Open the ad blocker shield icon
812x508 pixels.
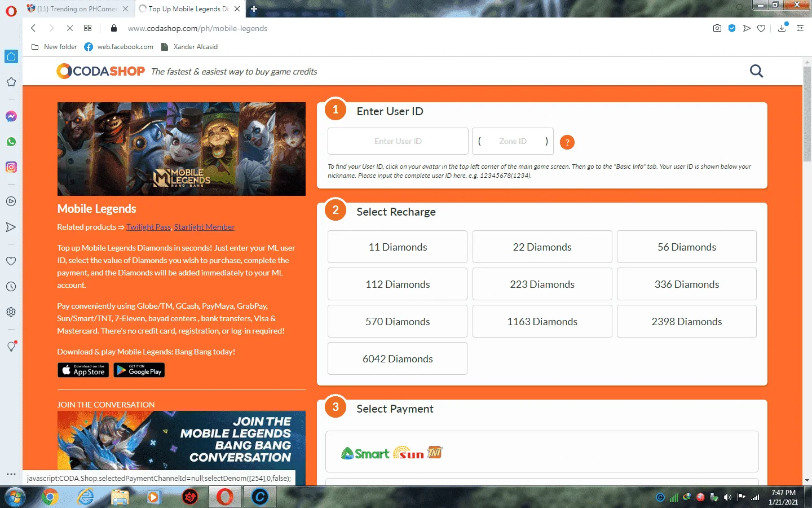click(732, 28)
